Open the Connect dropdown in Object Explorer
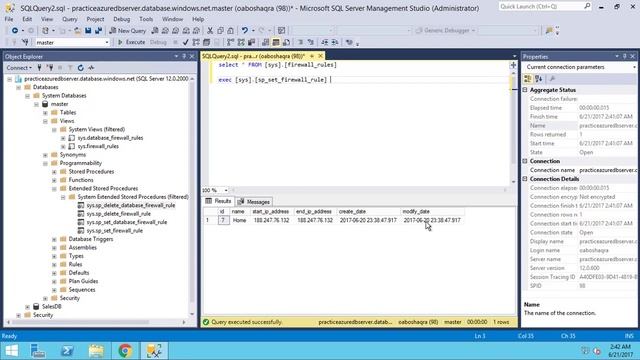The height and width of the screenshot is (360, 640). point(19,68)
